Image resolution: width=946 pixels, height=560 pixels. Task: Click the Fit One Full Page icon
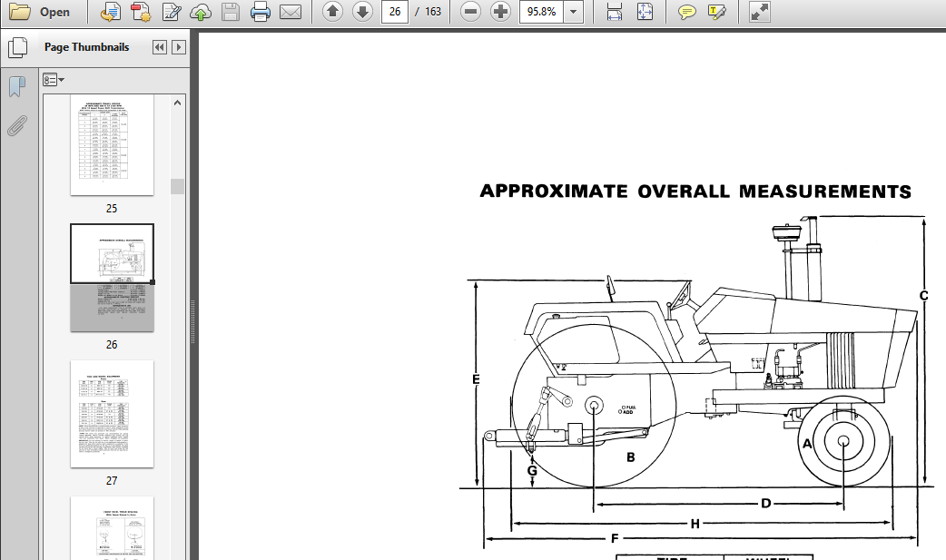(645, 12)
